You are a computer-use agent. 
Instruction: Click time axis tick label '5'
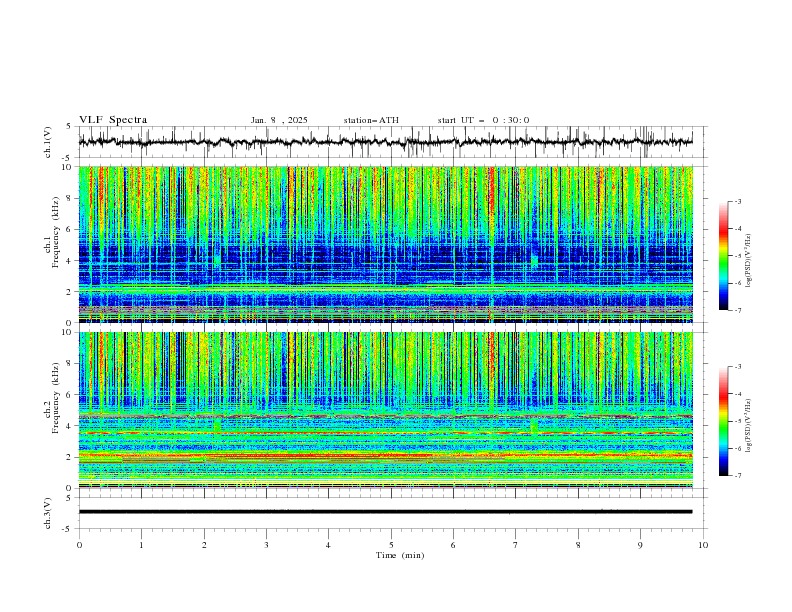(391, 545)
